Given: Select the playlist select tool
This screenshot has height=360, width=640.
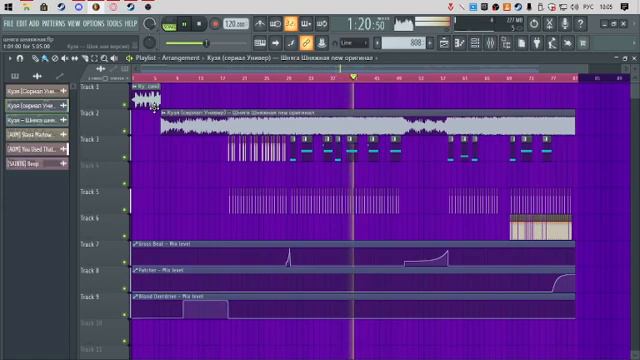Looking at the screenshot, I should 94,59.
